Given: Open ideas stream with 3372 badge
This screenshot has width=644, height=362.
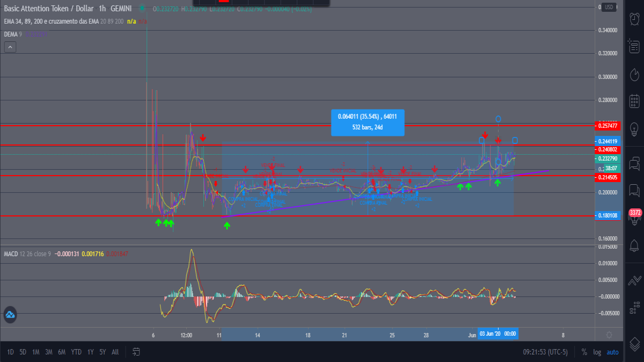Looking at the screenshot, I should [x=634, y=215].
